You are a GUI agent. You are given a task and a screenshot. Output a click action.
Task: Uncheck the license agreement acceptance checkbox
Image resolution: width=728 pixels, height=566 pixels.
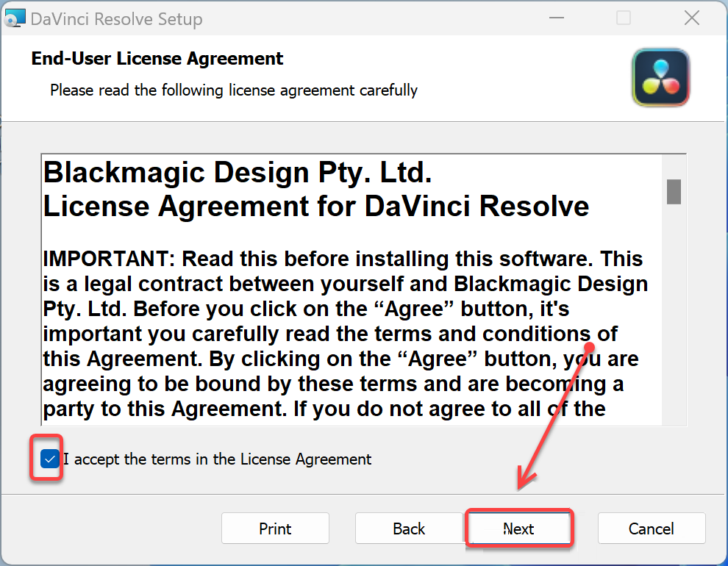coord(50,459)
